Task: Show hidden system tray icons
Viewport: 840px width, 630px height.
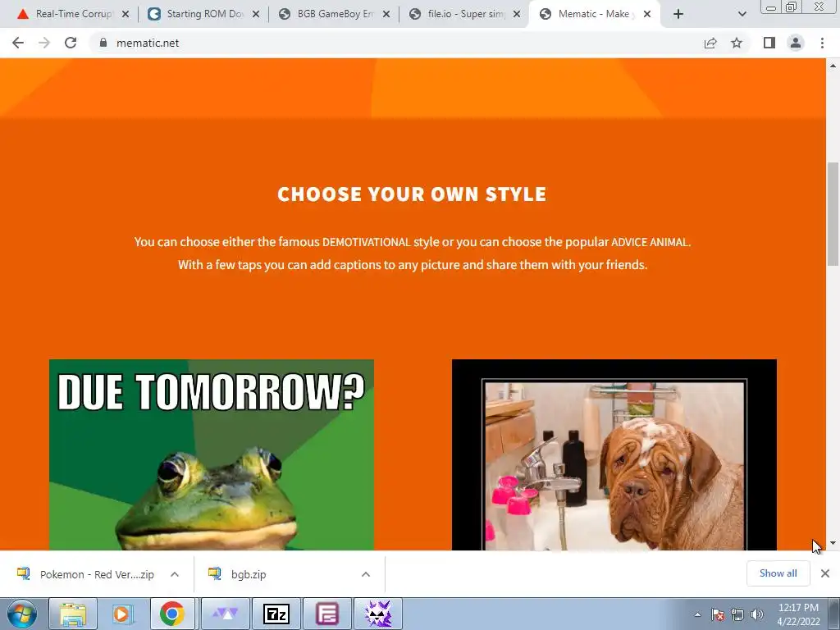Action: click(697, 614)
